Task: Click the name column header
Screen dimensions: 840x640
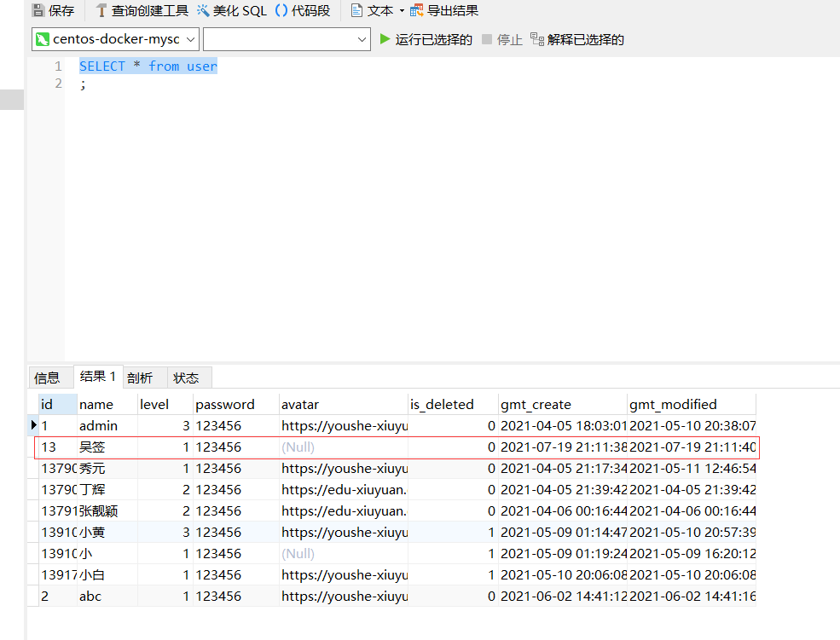Action: coord(107,405)
